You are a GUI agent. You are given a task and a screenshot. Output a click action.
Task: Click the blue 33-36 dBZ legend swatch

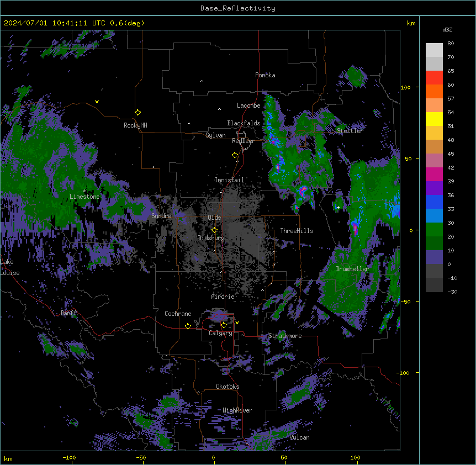click(434, 202)
